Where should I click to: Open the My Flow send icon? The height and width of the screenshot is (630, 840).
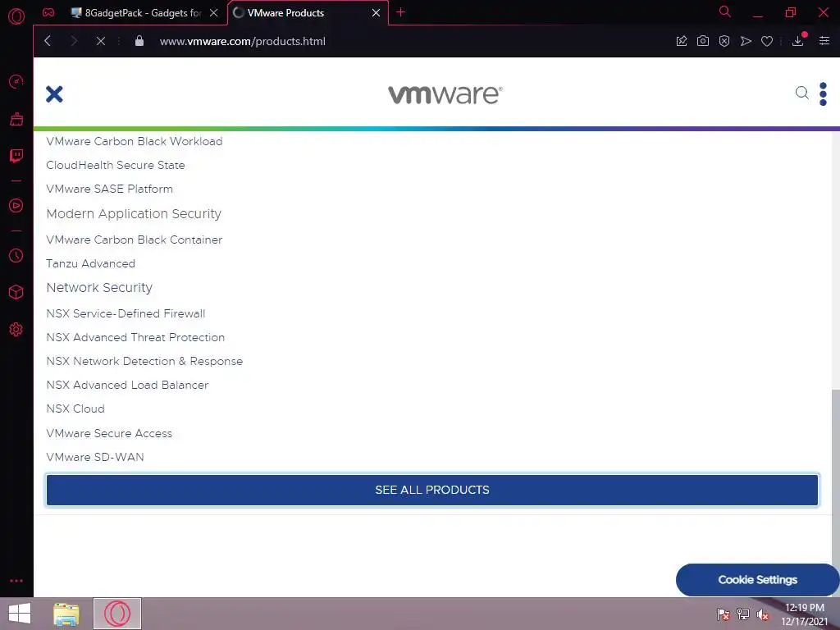click(746, 41)
